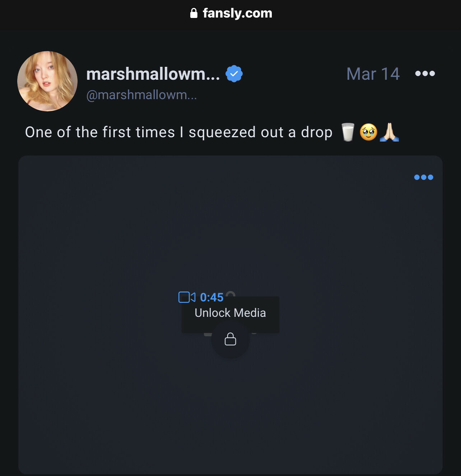The height and width of the screenshot is (476, 461).
Task: Click the glass of milk emoji
Action: (348, 132)
